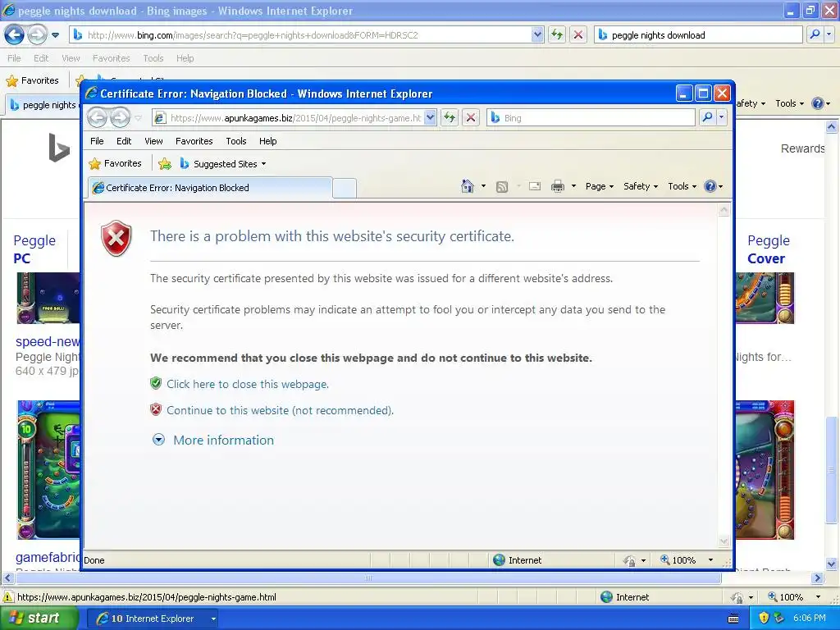Viewport: 840px width, 630px height.
Task: Click the Help question mark icon in the front window
Action: point(710,186)
